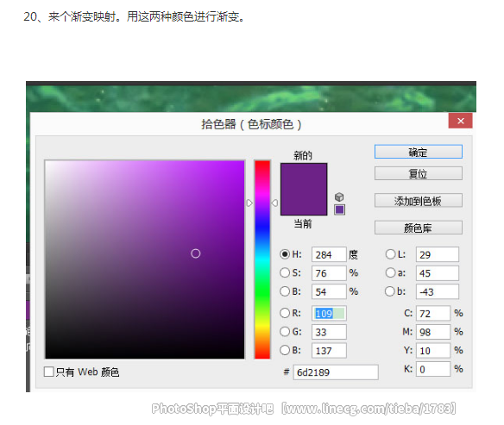Select the R red radio button

click(285, 313)
